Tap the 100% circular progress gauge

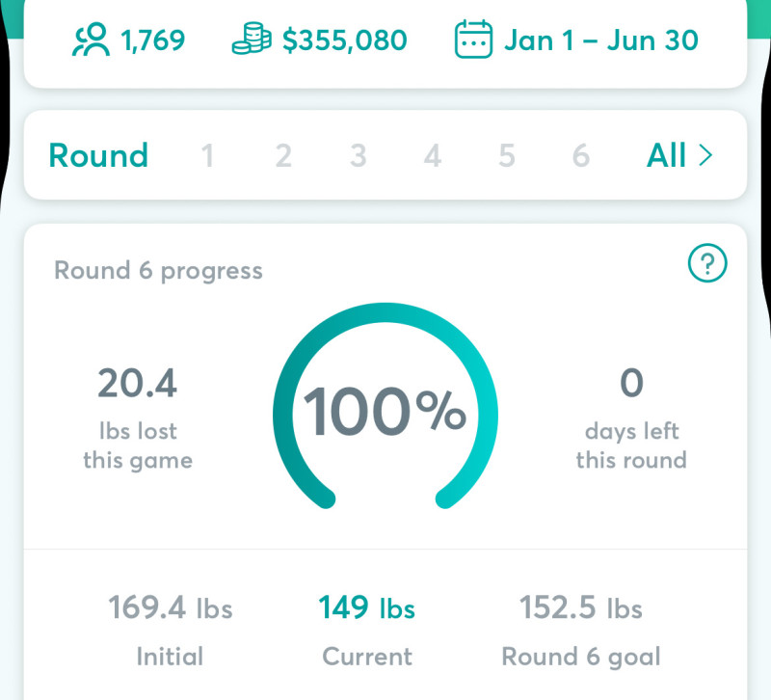point(385,406)
